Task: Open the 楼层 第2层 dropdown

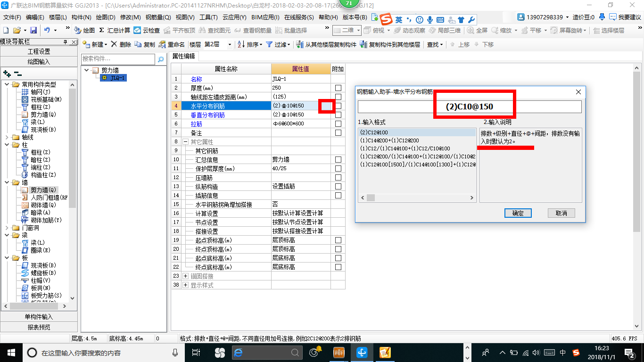Action: click(229, 44)
